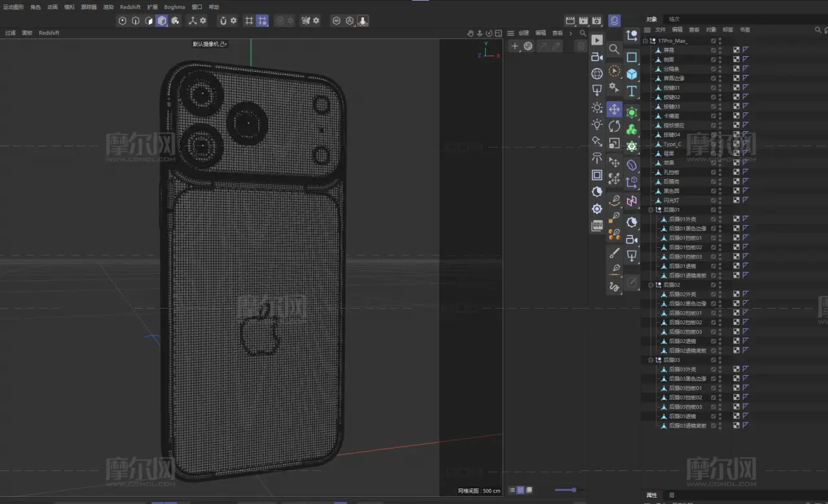This screenshot has width=828, height=504.
Task: Toggle layer checkbox for 按键01 object
Action: pos(714,87)
